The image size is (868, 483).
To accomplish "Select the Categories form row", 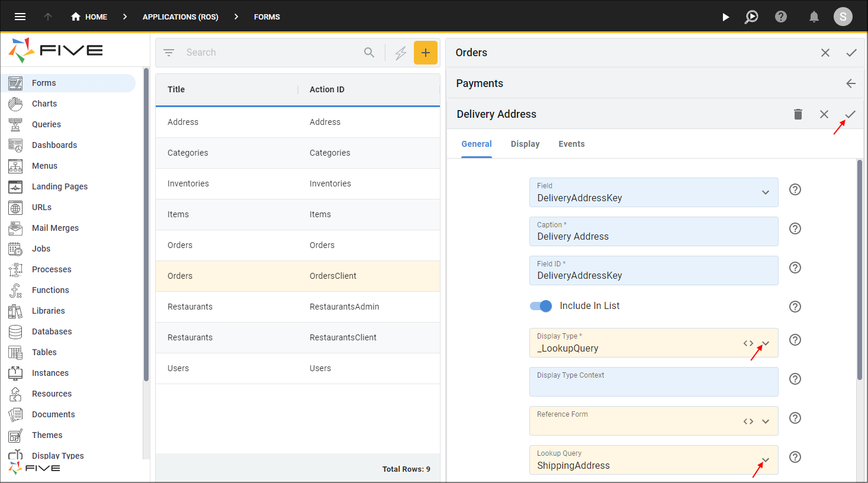I will pos(298,153).
